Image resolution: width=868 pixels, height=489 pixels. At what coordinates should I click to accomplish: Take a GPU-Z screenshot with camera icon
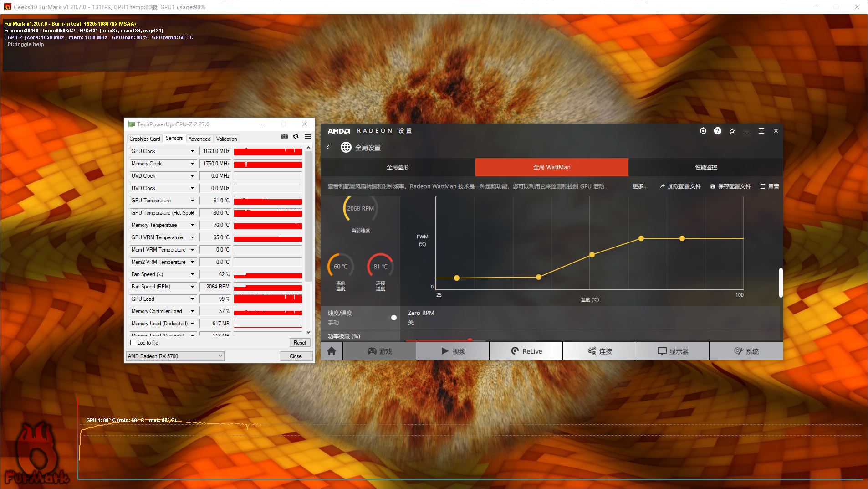(x=284, y=136)
